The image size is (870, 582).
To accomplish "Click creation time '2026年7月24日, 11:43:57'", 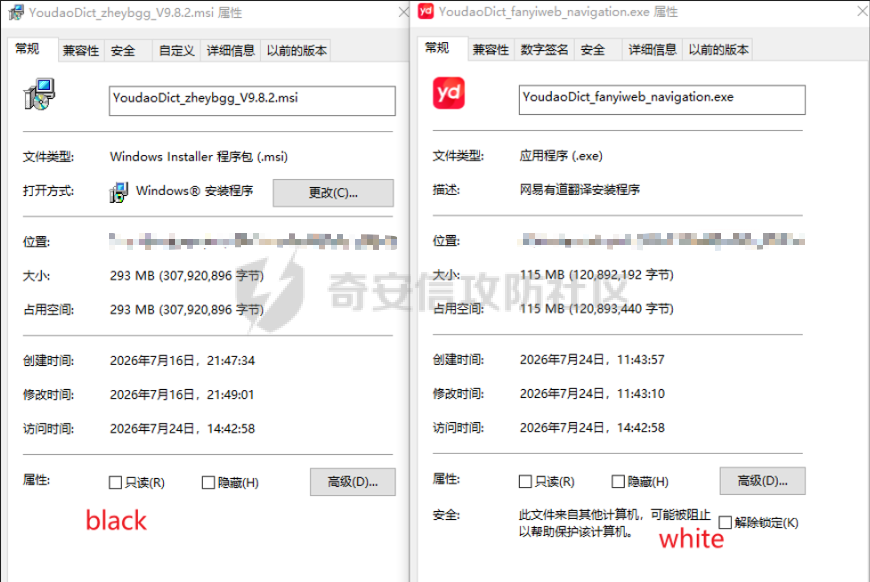I will tap(592, 360).
